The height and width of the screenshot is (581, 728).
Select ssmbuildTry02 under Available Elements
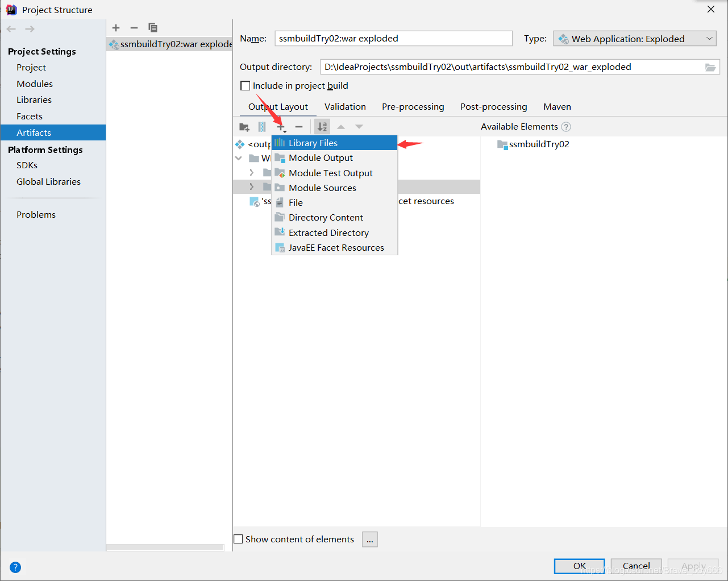point(533,144)
